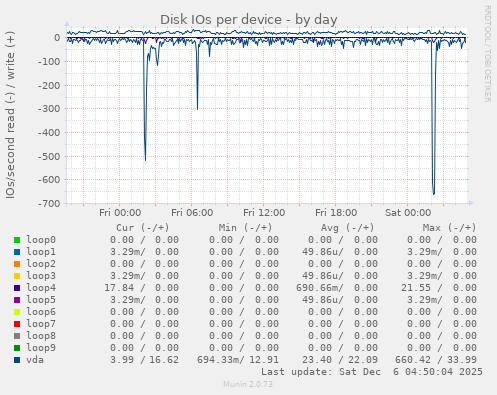
Task: Click the Fri 12:00 axis label
Action: pyautogui.click(x=264, y=213)
